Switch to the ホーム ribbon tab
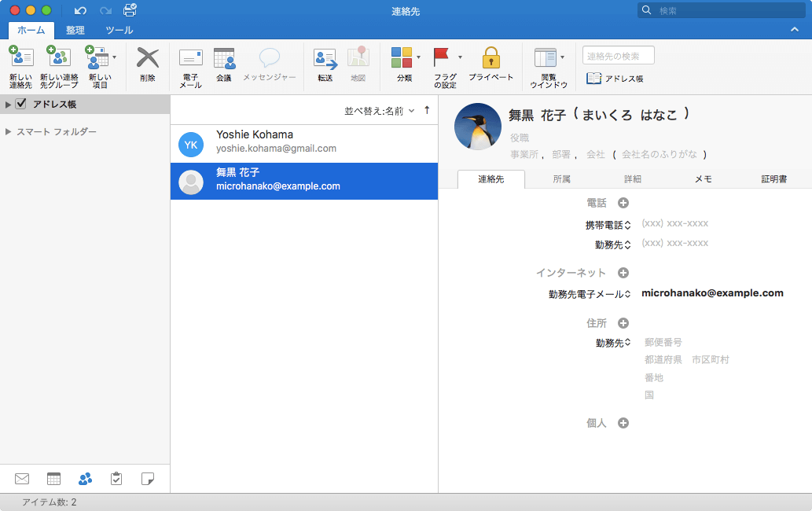The height and width of the screenshot is (511, 812). click(31, 30)
